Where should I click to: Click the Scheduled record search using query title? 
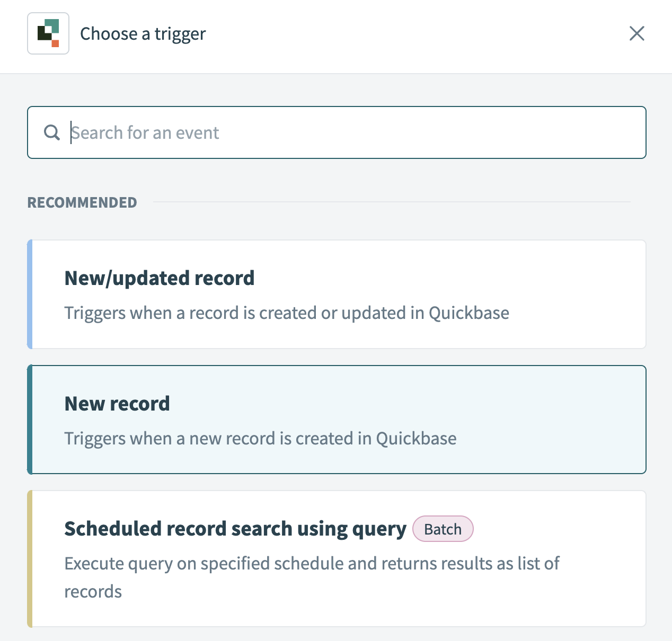tap(235, 529)
